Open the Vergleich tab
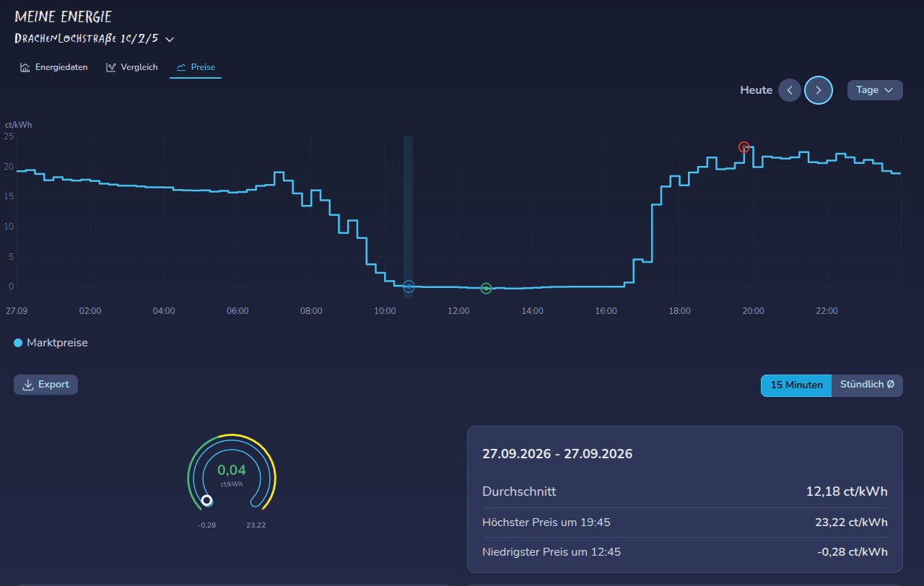The image size is (924, 586). (131, 67)
